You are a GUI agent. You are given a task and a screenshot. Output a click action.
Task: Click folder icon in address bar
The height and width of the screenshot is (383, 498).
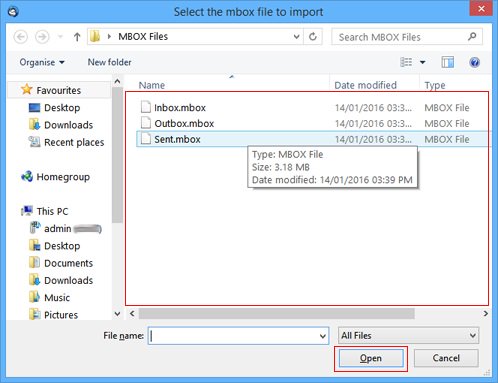pos(95,36)
